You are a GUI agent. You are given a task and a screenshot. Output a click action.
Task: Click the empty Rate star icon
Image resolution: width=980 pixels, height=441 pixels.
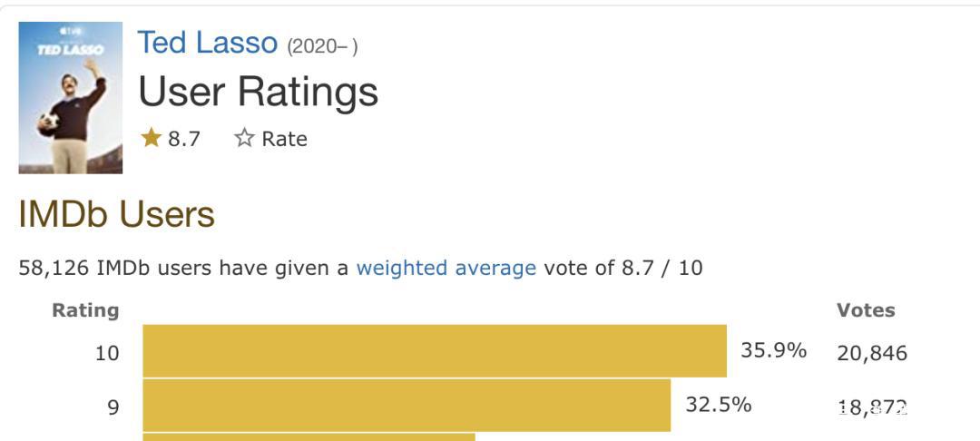point(244,138)
